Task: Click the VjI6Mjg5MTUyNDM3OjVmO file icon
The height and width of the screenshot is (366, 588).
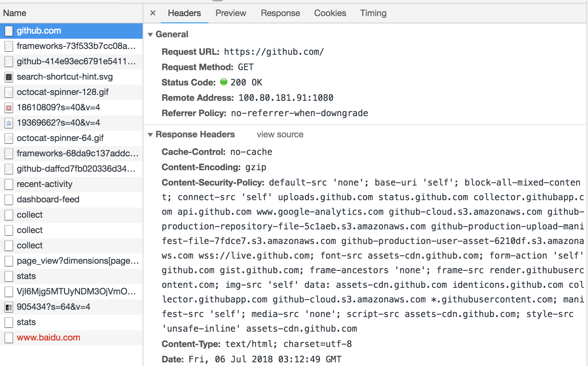Action: pos(9,292)
